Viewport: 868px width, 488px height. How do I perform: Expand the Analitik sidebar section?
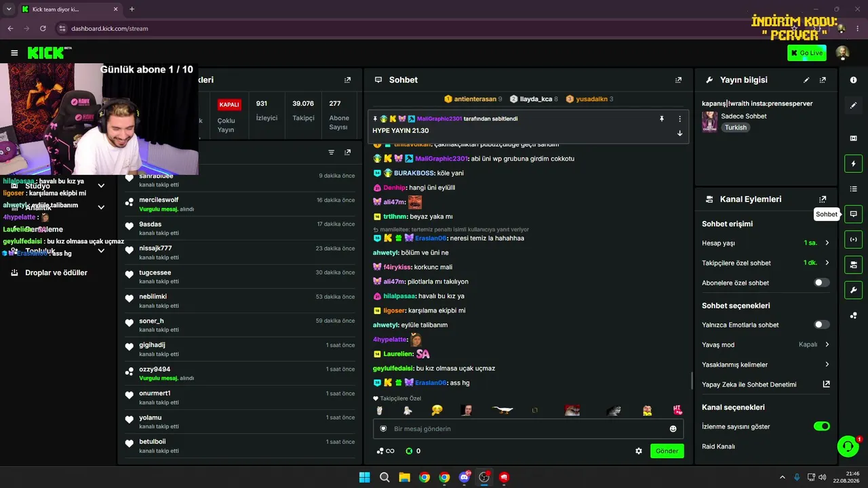(x=101, y=207)
